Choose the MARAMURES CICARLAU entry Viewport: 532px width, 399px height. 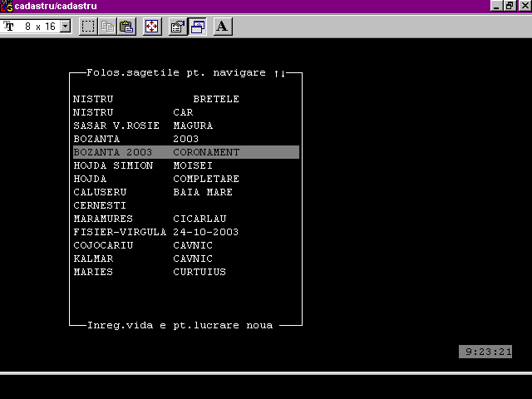pos(150,219)
